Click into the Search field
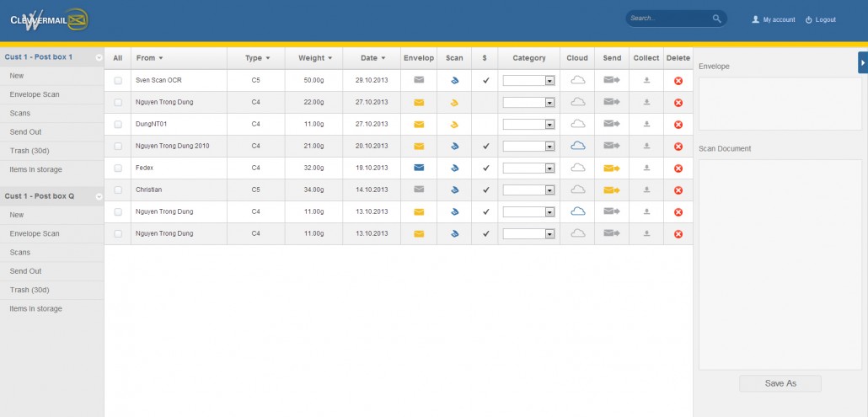The height and width of the screenshot is (417, 868). pos(667,19)
